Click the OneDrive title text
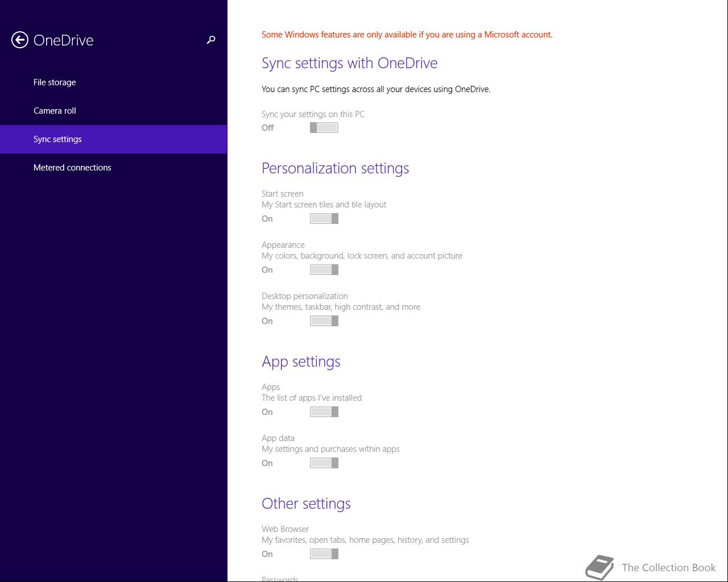 63,40
